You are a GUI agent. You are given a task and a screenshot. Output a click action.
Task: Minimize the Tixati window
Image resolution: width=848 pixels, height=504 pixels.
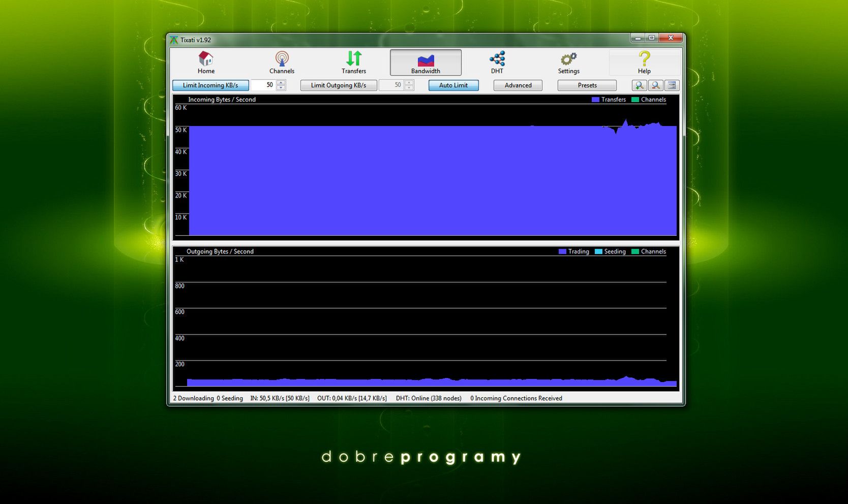638,38
